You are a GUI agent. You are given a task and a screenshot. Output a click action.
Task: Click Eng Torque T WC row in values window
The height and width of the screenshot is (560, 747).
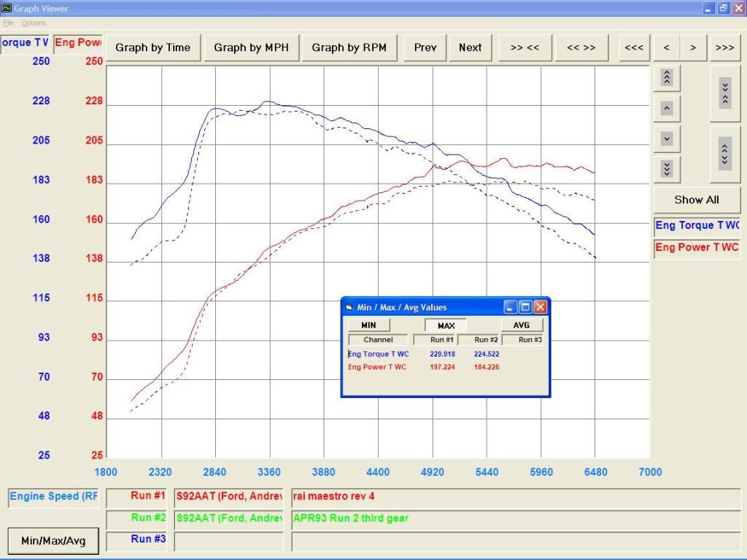[x=379, y=354]
